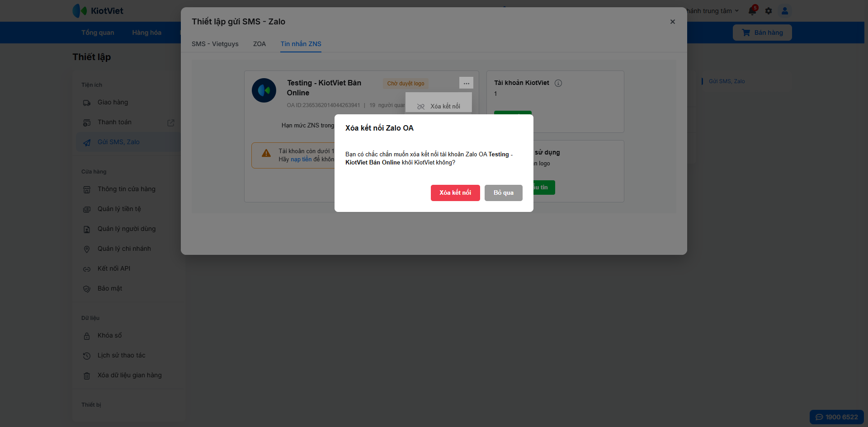
Task: Click the padlock icon for Khóa sổ
Action: (87, 336)
